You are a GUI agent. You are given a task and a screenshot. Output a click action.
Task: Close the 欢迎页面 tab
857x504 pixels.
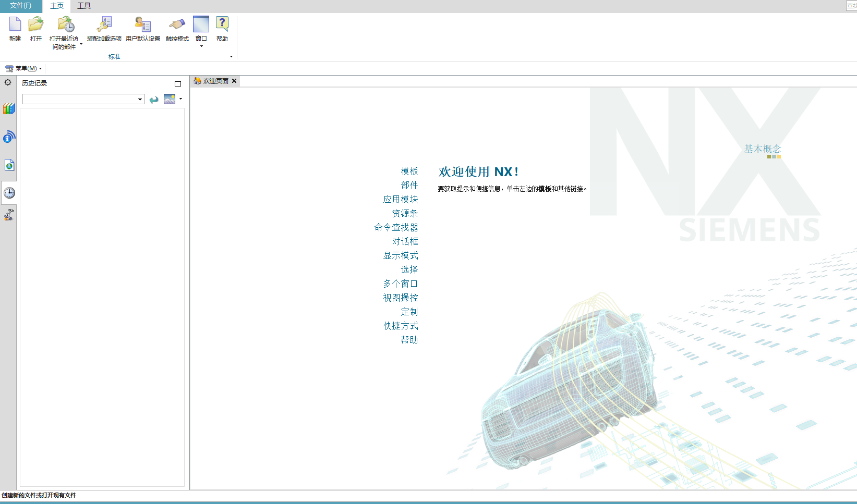point(234,81)
